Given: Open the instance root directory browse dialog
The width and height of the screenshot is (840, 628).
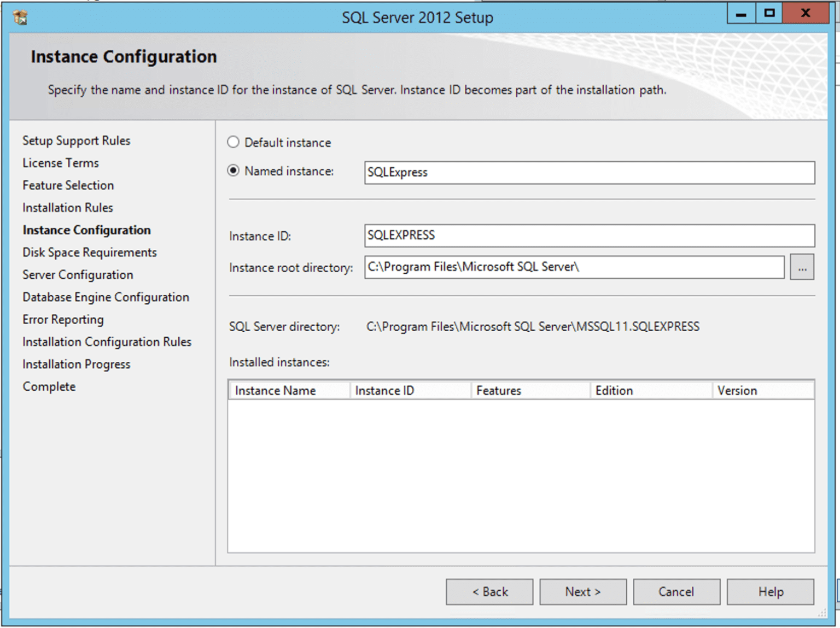Looking at the screenshot, I should pos(802,267).
